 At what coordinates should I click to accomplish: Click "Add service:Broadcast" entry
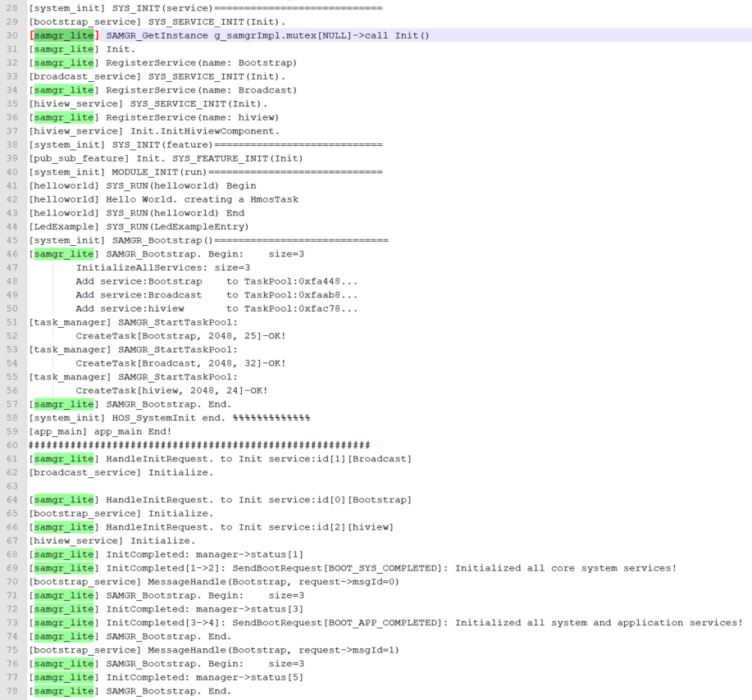(139, 295)
